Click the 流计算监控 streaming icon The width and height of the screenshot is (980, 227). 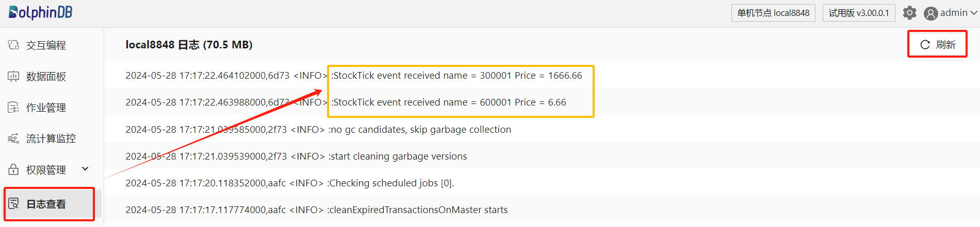click(13, 138)
